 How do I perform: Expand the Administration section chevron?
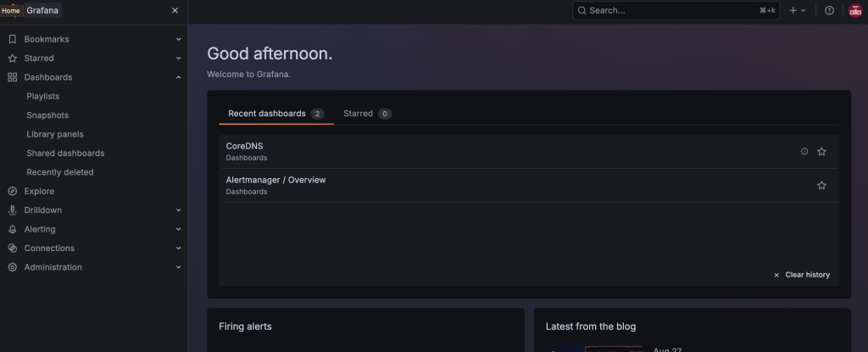(178, 267)
